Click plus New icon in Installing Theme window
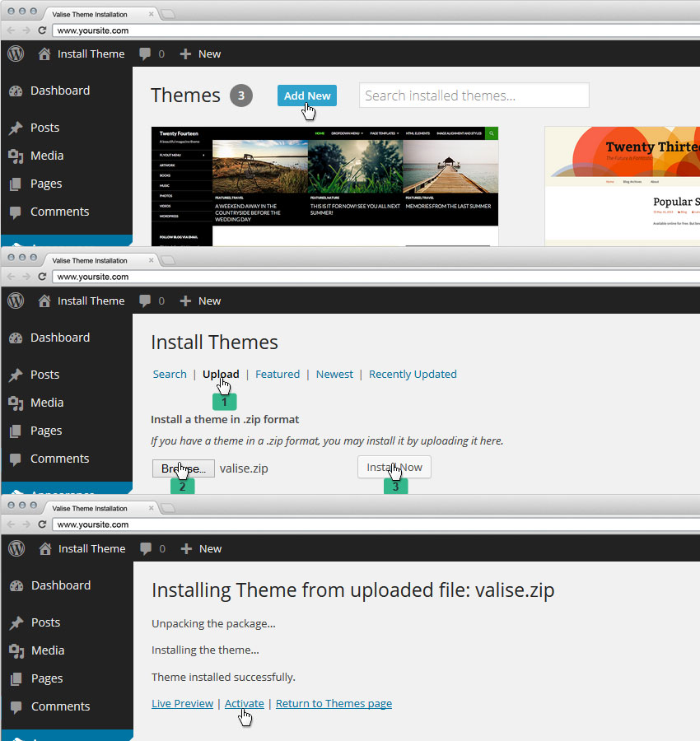This screenshot has height=741, width=700. pos(186,548)
